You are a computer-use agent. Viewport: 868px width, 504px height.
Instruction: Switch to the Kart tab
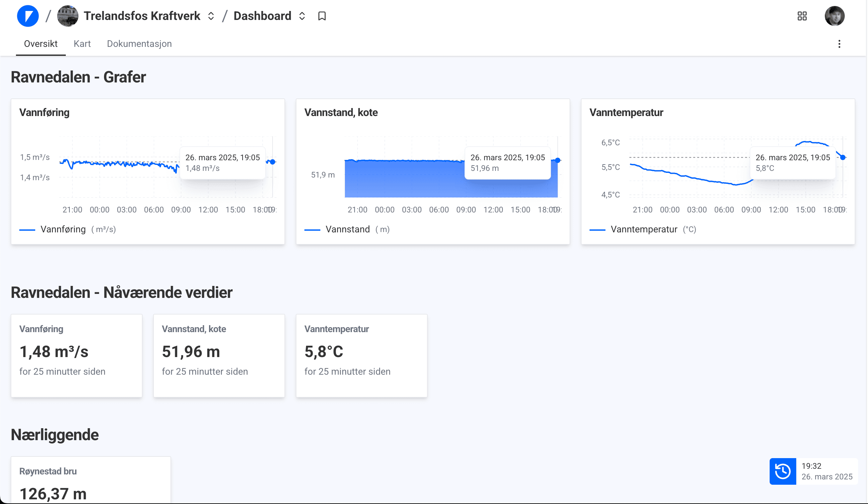[x=82, y=44]
